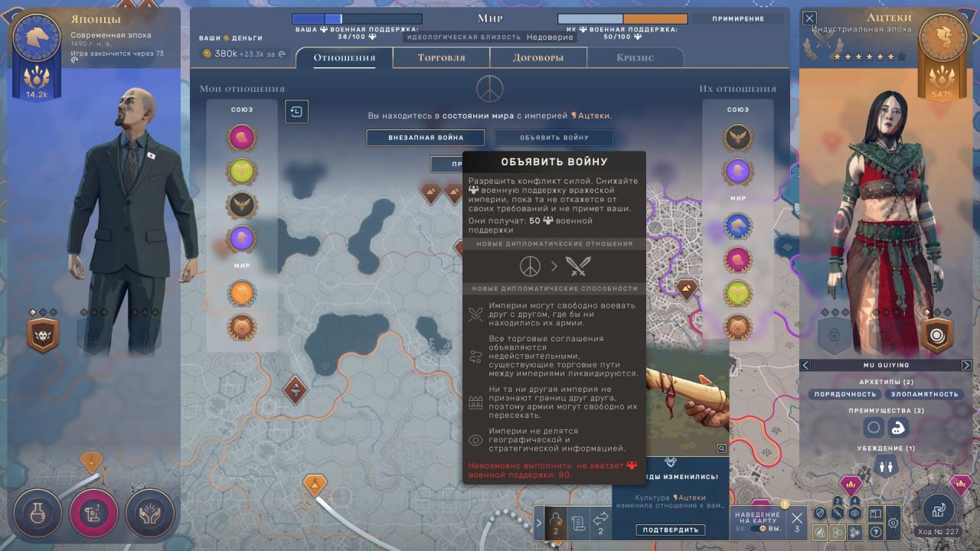Select the lime green ally medallion in my relations
The width and height of the screenshot is (980, 551).
[x=242, y=172]
